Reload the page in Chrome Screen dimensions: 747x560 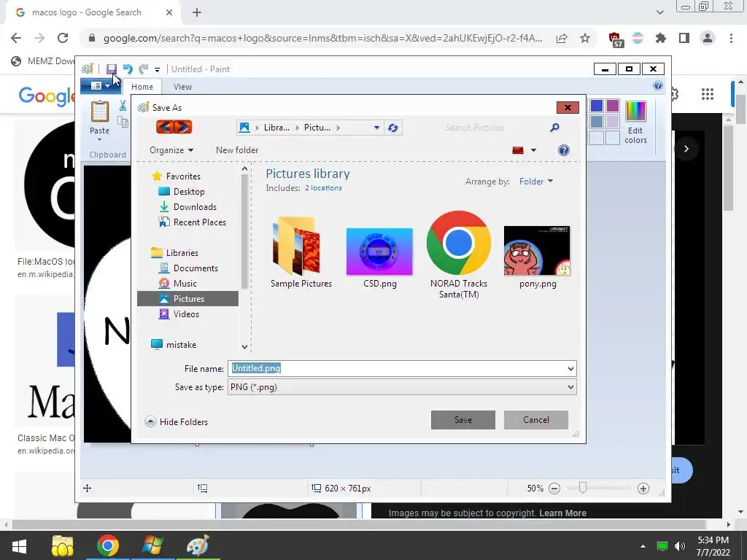[x=63, y=38]
